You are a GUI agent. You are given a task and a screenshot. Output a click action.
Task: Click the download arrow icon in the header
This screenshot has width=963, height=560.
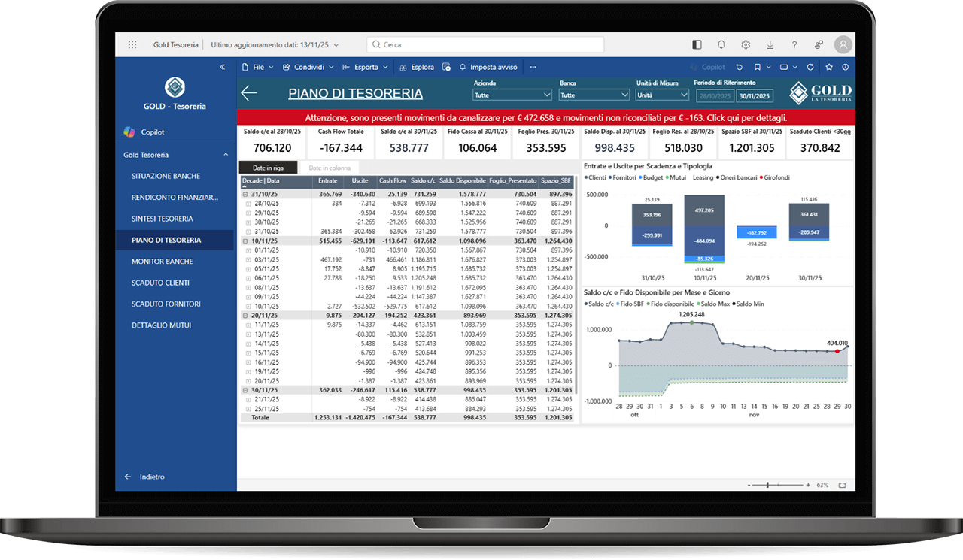point(770,45)
